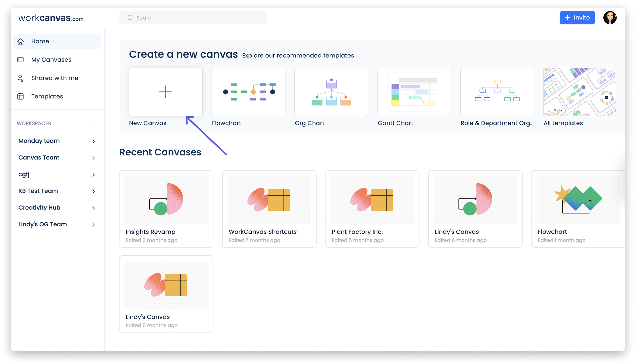This screenshot has height=364, width=636.
Task: Open the Templates sidebar icon
Action: point(21,96)
